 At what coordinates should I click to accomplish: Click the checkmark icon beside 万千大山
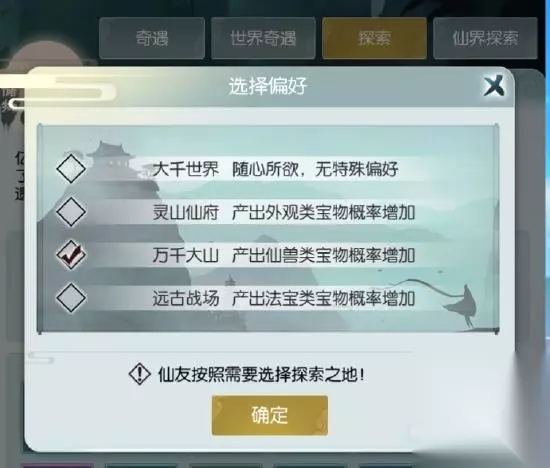[x=71, y=255]
